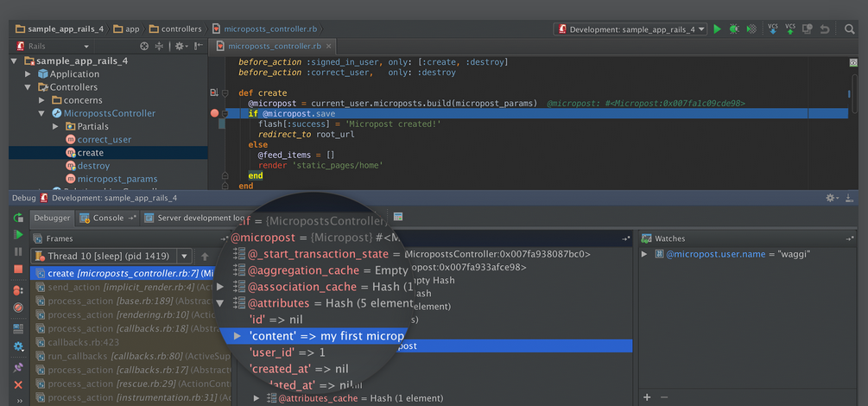
Task: Pin the debug tab pushpin icon
Action: pyautogui.click(x=18, y=368)
